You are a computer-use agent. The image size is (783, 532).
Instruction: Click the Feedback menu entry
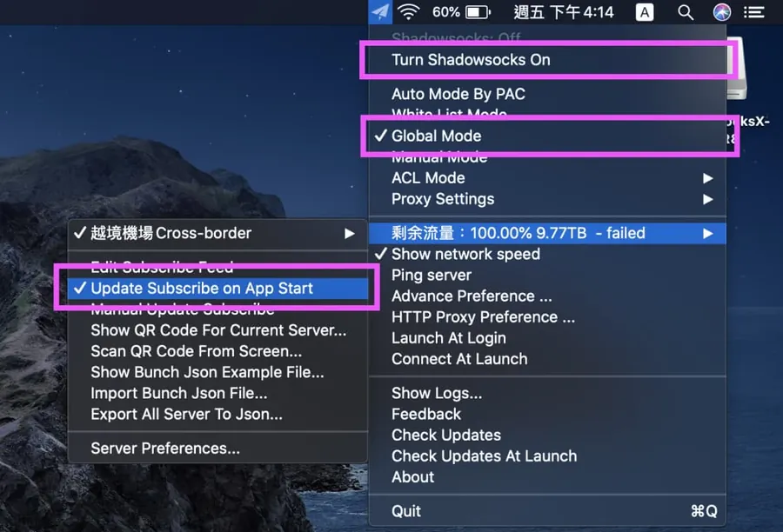coord(547,415)
